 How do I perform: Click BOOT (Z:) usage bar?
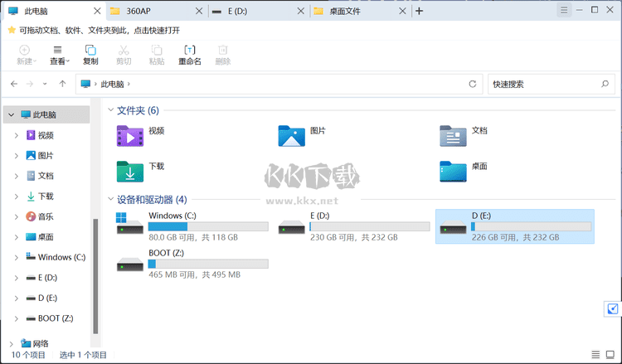(208, 264)
